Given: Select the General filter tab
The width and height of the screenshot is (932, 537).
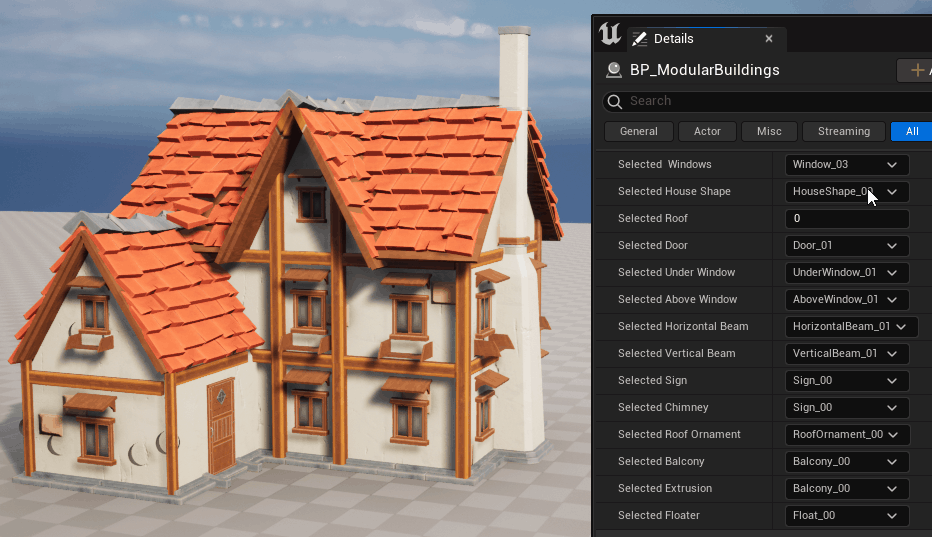Looking at the screenshot, I should 639,131.
